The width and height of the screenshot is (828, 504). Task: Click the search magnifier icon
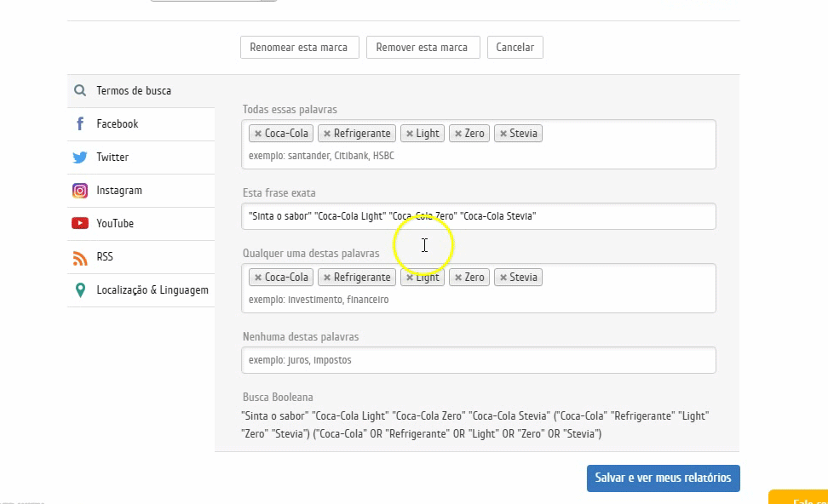(80, 91)
